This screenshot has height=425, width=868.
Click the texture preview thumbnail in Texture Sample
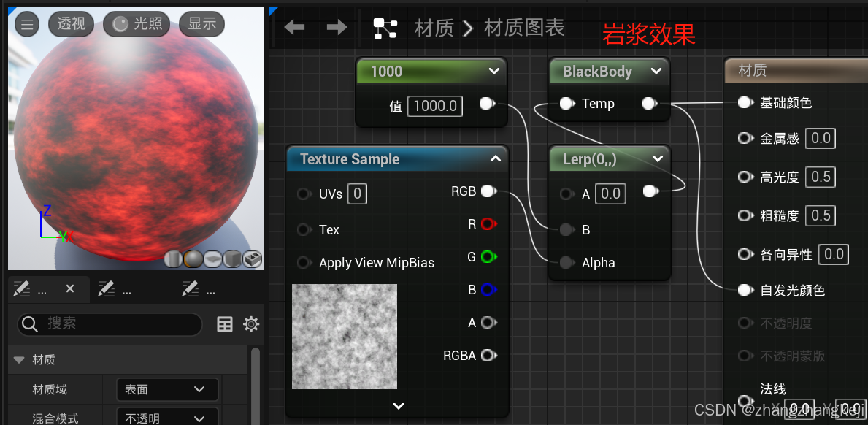(344, 336)
